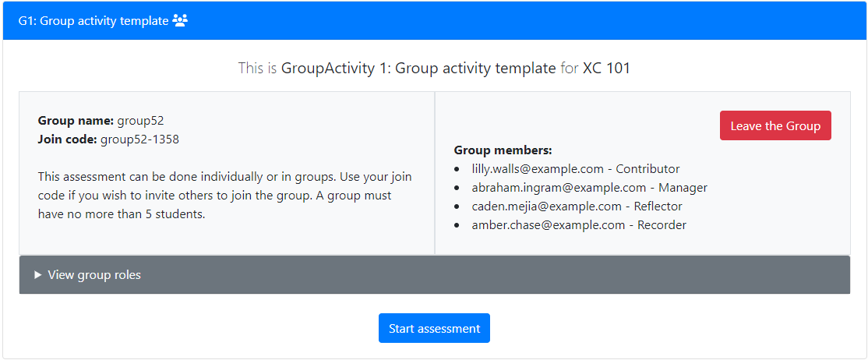This screenshot has height=360, width=868.
Task: Click the join code group52-1358
Action: [139, 139]
